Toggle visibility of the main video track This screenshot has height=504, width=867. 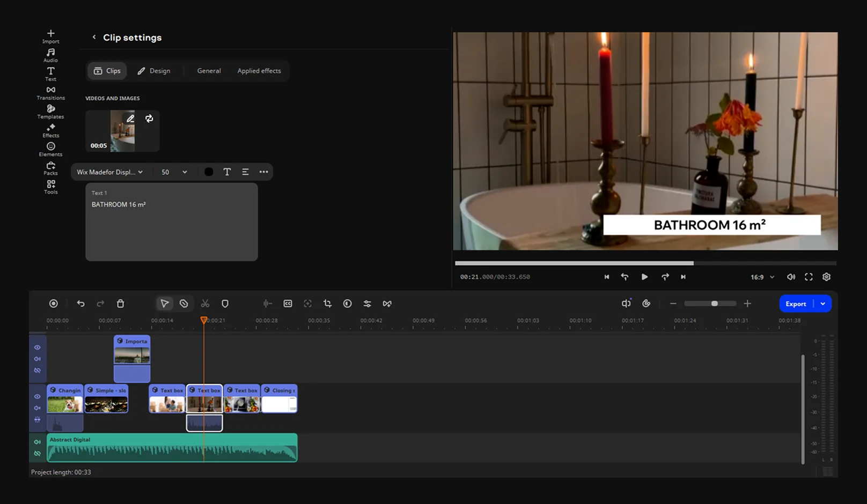[x=38, y=397]
